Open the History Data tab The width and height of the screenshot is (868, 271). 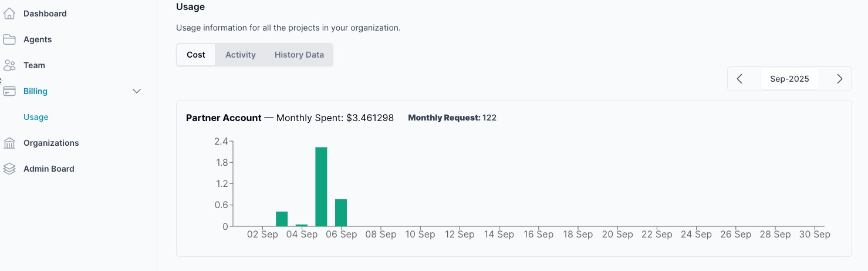[299, 55]
